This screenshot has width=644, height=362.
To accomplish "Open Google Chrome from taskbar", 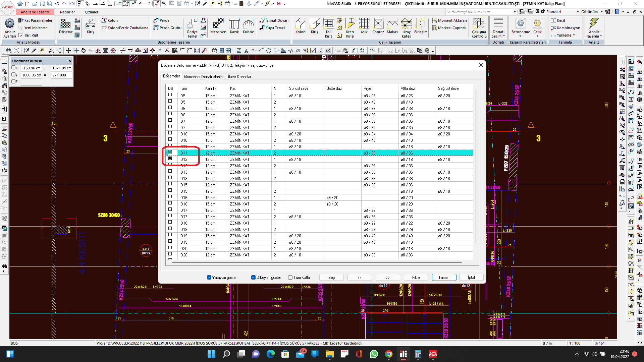I will pyautogui.click(x=388, y=354).
